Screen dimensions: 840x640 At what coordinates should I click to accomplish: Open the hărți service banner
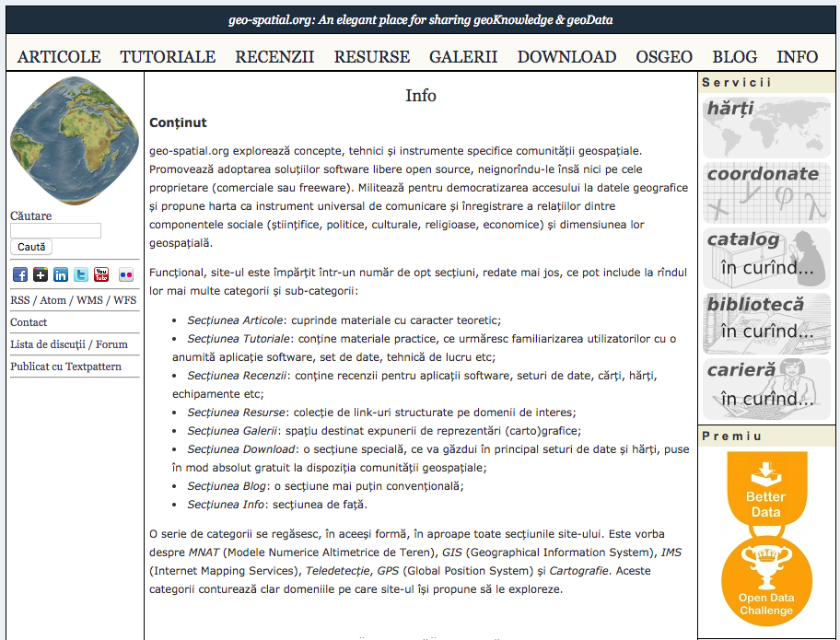click(x=766, y=127)
